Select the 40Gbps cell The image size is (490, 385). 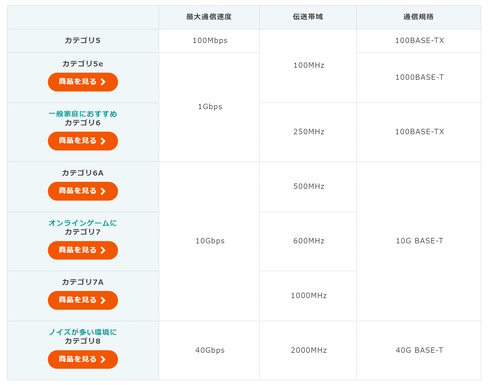point(210,350)
